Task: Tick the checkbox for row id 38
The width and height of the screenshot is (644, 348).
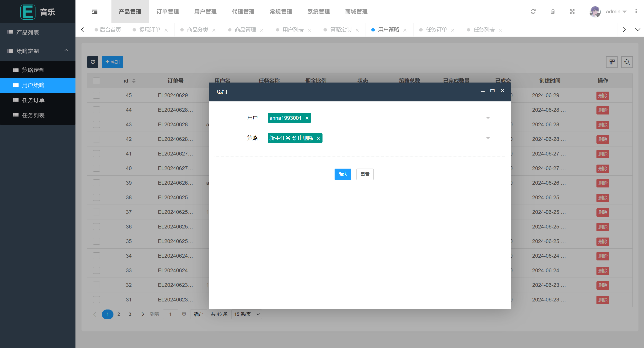Action: [96, 198]
